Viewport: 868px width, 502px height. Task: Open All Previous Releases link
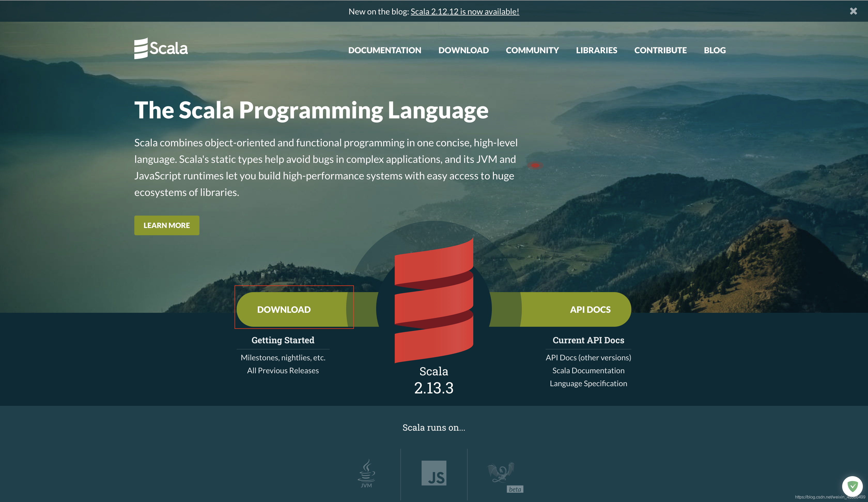point(283,371)
